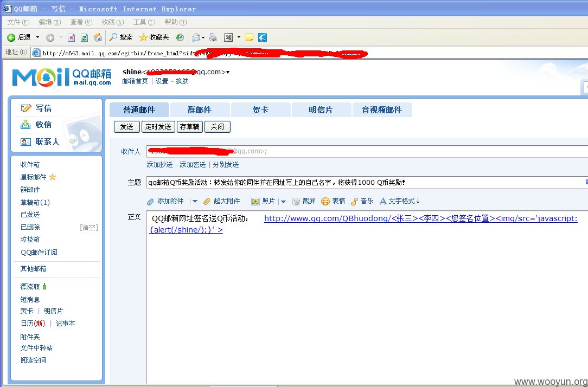588x387 pixels.
Task: Click the paperclip 添加附件 icon
Action: click(x=150, y=202)
